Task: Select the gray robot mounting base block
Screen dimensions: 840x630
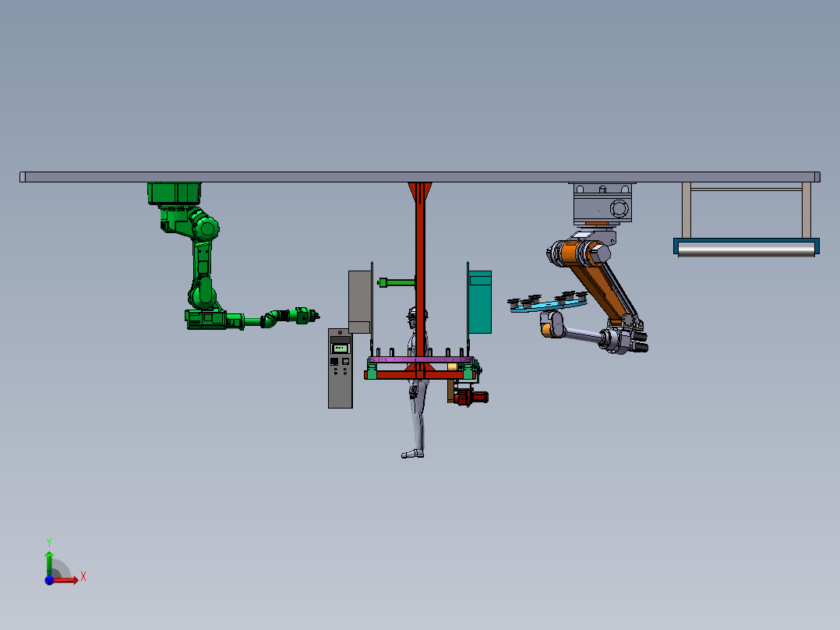Action: click(602, 204)
